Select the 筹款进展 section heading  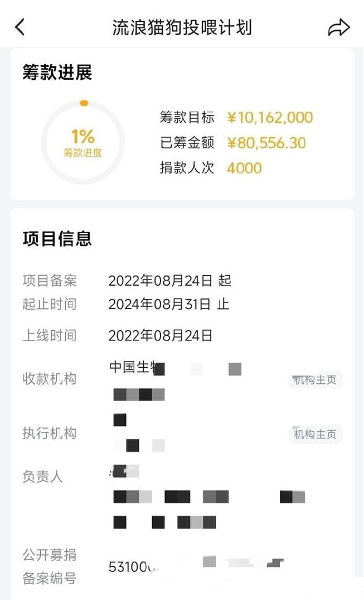point(57,73)
